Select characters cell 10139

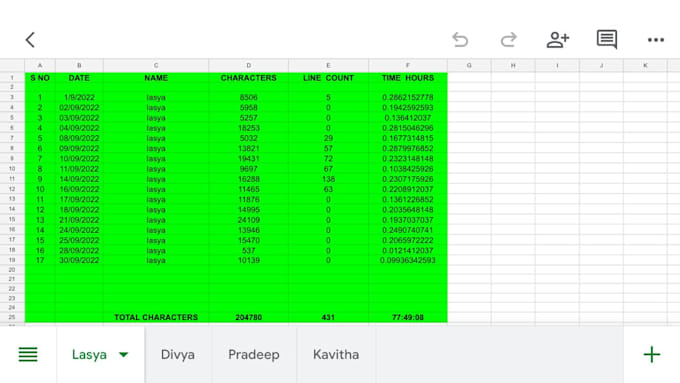(x=248, y=260)
